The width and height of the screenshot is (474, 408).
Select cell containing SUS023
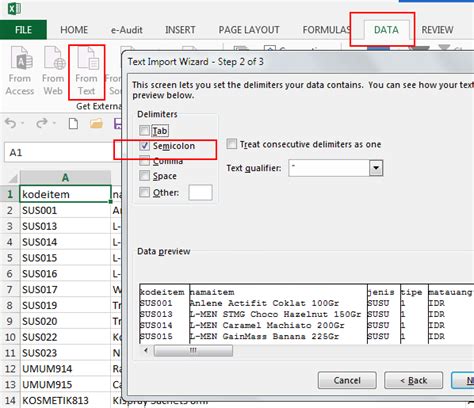coord(65,353)
